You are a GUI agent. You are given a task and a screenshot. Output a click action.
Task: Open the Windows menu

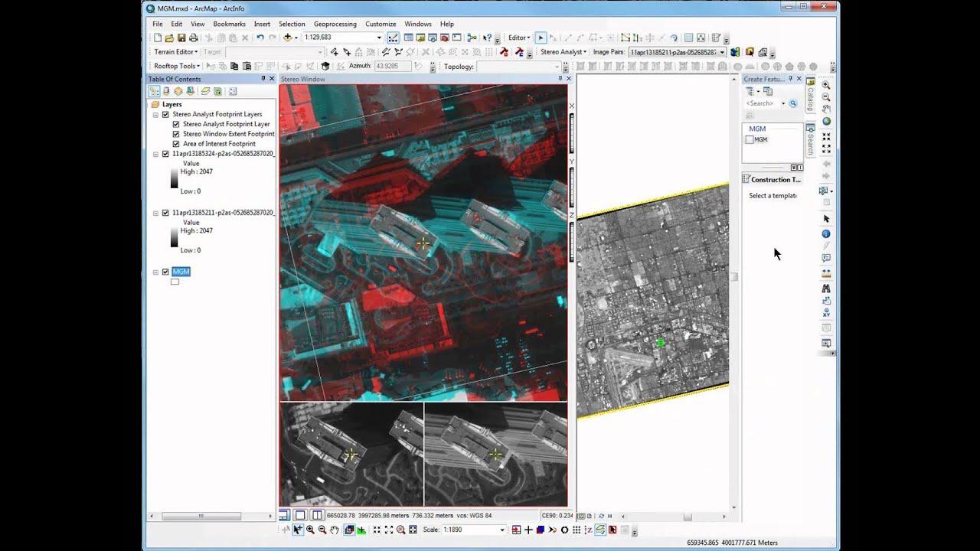pyautogui.click(x=418, y=24)
